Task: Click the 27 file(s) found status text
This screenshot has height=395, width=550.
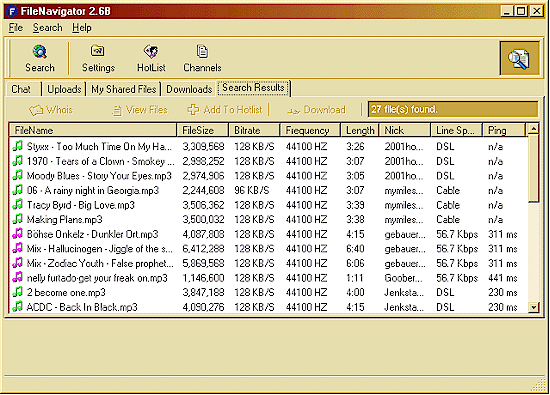Action: [404, 109]
